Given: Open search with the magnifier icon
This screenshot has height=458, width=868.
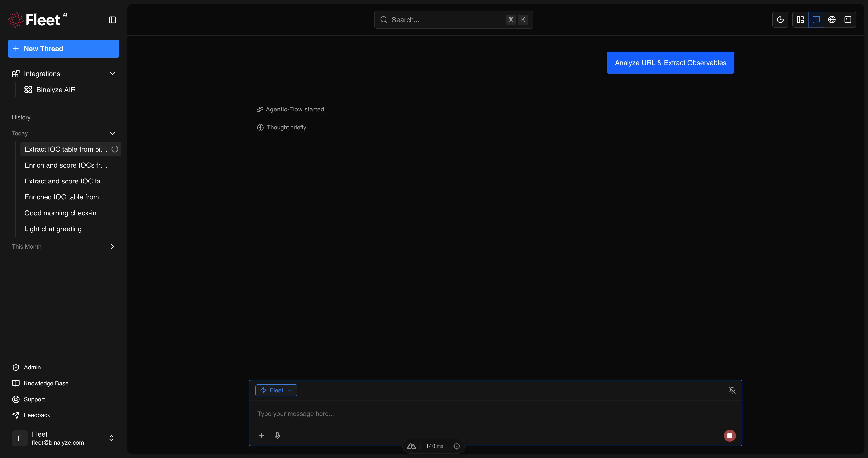Looking at the screenshot, I should click(x=384, y=20).
